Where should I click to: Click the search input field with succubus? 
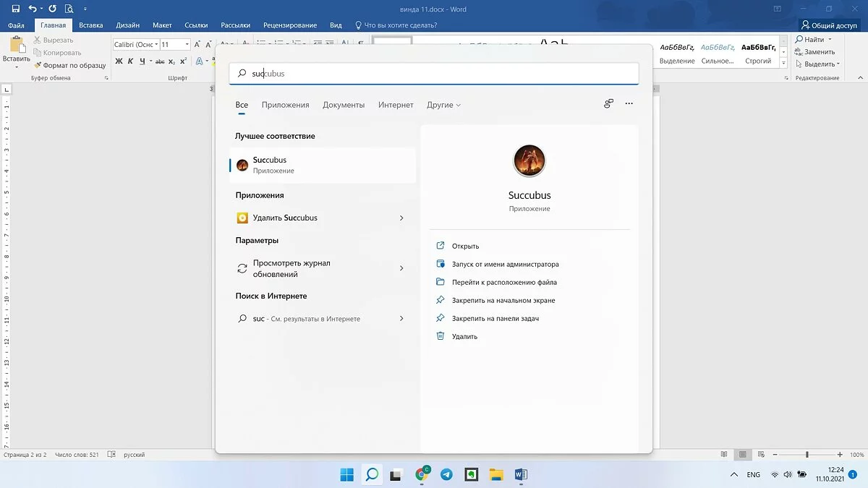click(x=434, y=74)
